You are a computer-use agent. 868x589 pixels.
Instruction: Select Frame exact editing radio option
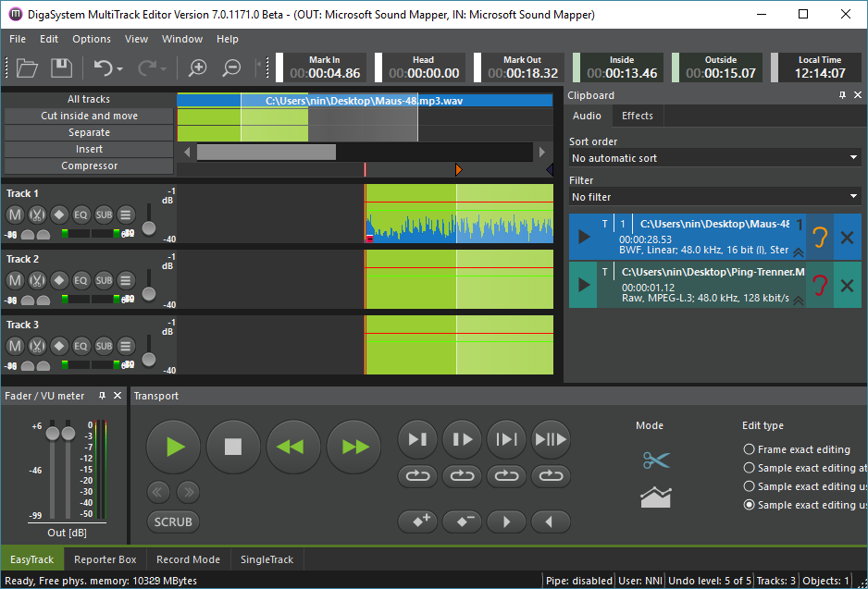coord(750,449)
